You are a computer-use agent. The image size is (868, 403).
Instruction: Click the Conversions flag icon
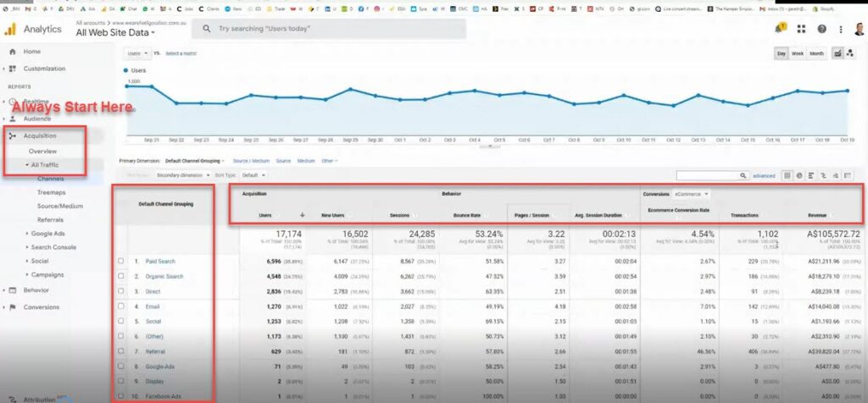[13, 307]
